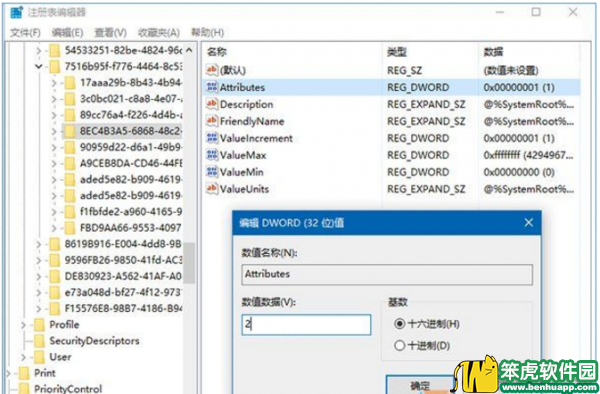Screen dimensions: 600x394
Task: Click the folder icon for 54533251-82be-4824
Action: pos(55,50)
